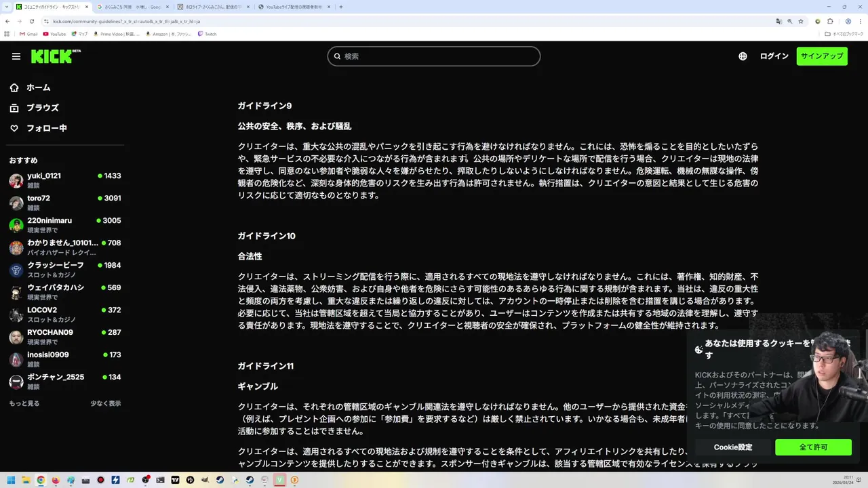Click Cookie設定 button
This screenshot has width=868, height=488.
(x=732, y=447)
